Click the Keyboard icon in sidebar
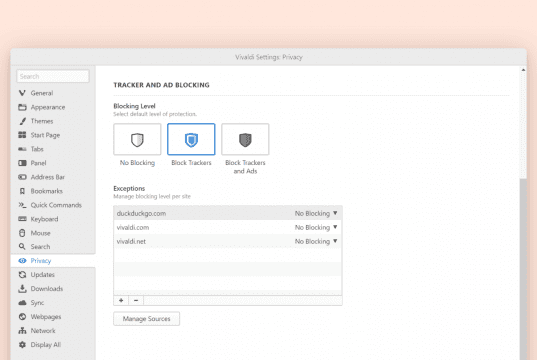537x360 pixels. pyautogui.click(x=22, y=219)
